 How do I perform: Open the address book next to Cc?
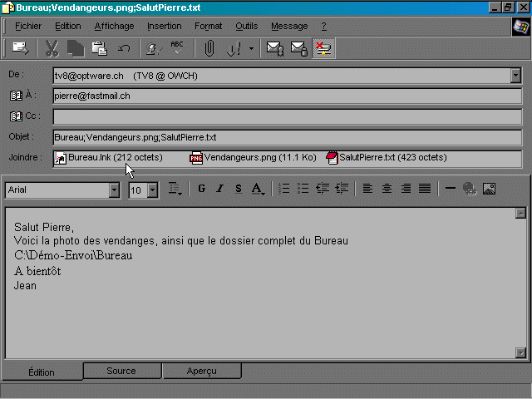(x=16, y=116)
